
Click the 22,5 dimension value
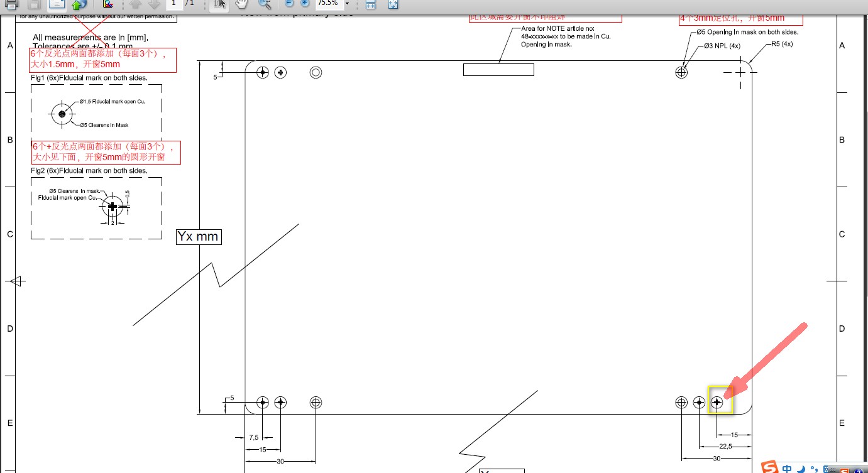(x=725, y=447)
